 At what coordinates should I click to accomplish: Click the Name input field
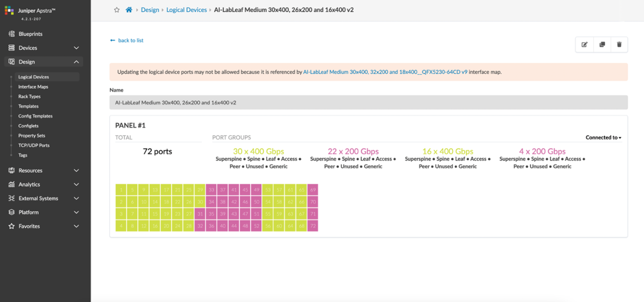coord(368,102)
